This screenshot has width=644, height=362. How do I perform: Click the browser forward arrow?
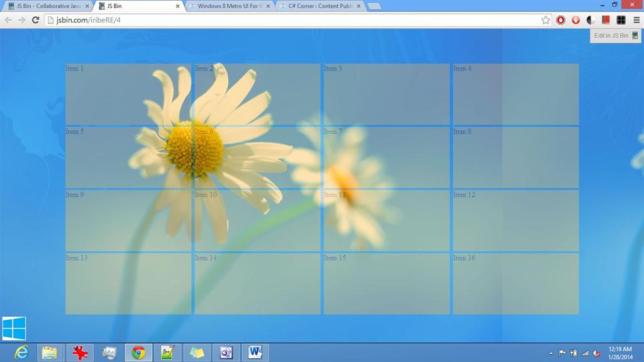click(x=22, y=20)
